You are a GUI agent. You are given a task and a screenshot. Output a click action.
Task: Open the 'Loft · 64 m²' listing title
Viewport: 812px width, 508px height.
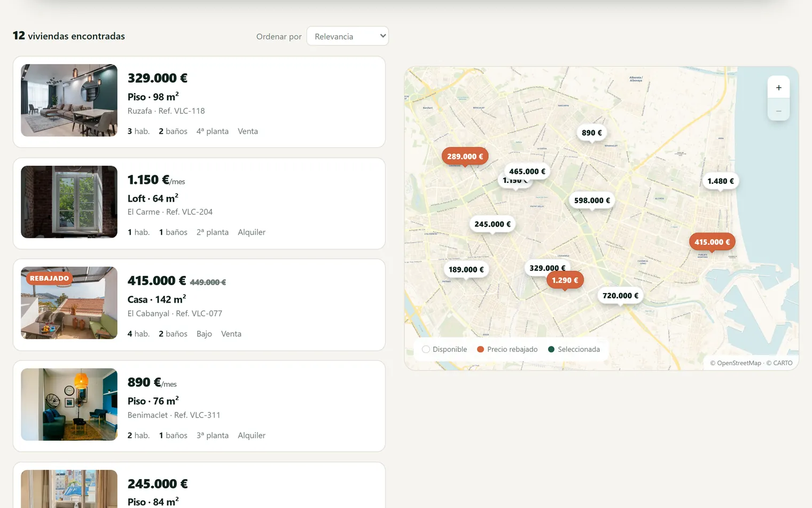tap(153, 198)
